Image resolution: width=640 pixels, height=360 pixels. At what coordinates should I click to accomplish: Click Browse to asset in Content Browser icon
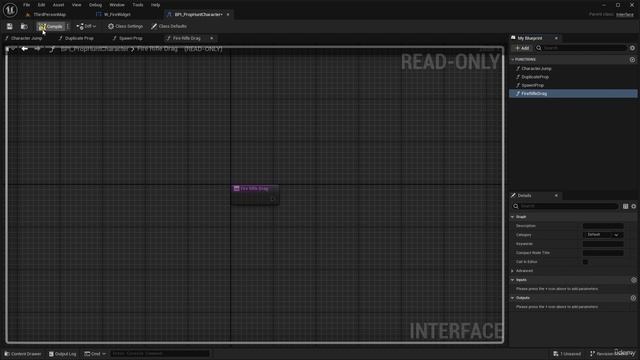(x=24, y=27)
